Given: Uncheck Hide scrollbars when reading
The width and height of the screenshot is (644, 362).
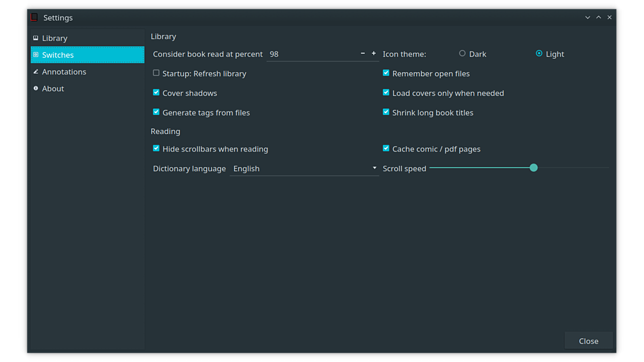Looking at the screenshot, I should pyautogui.click(x=156, y=149).
